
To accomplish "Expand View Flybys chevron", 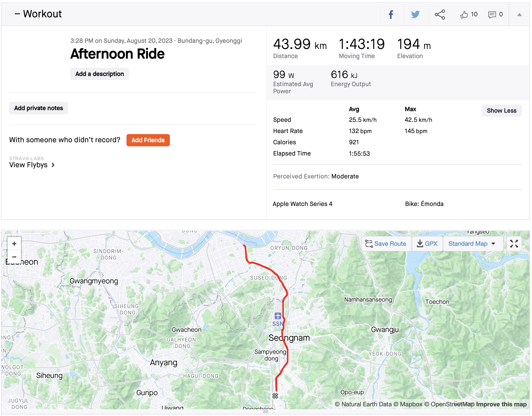I will click(53, 165).
